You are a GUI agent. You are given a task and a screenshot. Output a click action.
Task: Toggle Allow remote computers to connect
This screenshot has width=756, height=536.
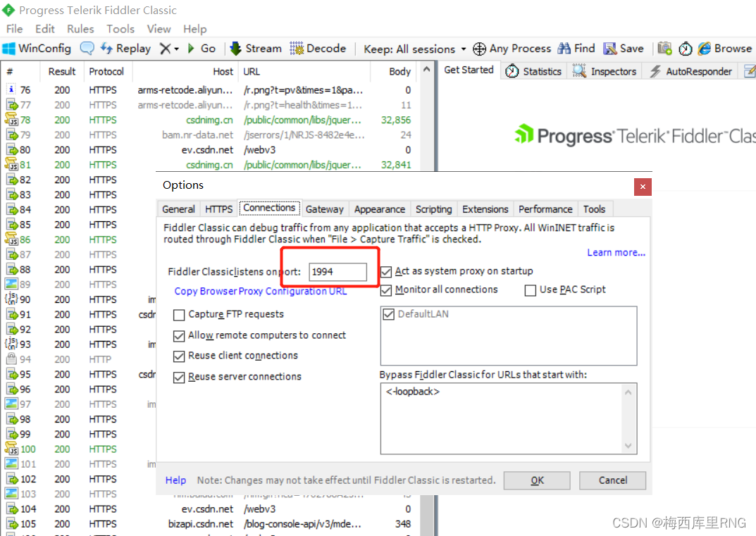coord(179,336)
